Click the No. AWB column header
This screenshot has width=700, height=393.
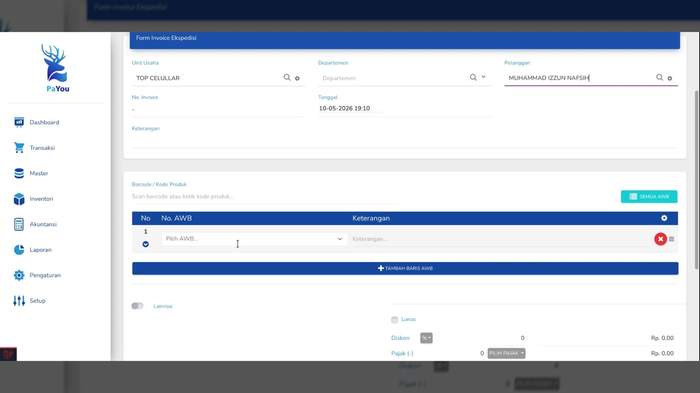point(176,218)
